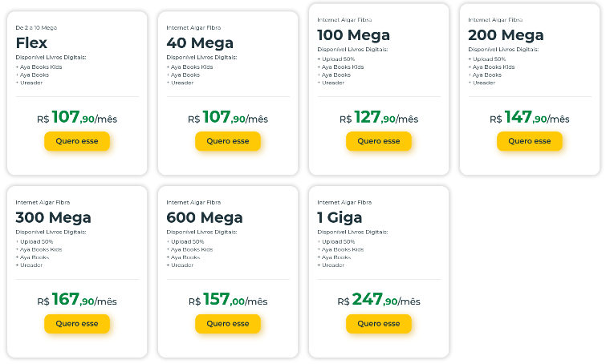Click the R$ 147,90/mês price
Viewport: 610px width, 364px height.
pos(530,118)
